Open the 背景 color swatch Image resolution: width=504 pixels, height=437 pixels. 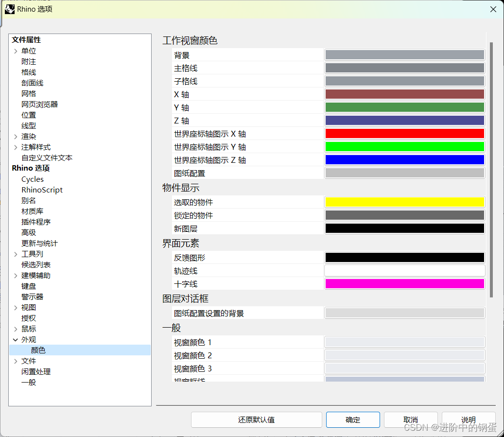click(x=405, y=54)
